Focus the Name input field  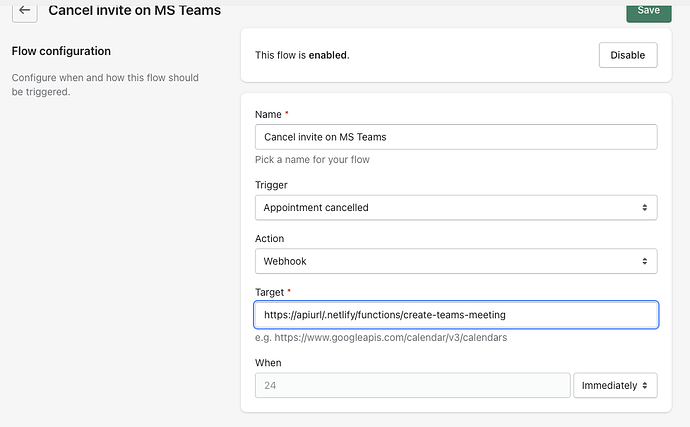456,137
